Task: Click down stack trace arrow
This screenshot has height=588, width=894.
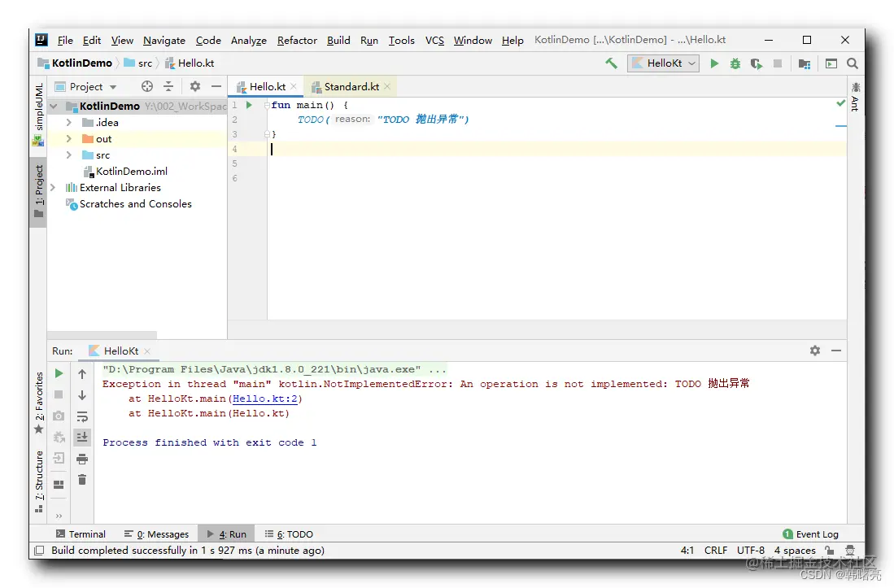Action: 82,395
